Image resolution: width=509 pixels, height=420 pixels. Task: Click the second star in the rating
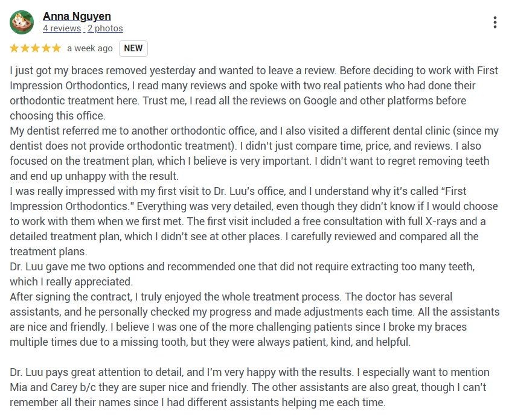pos(25,48)
